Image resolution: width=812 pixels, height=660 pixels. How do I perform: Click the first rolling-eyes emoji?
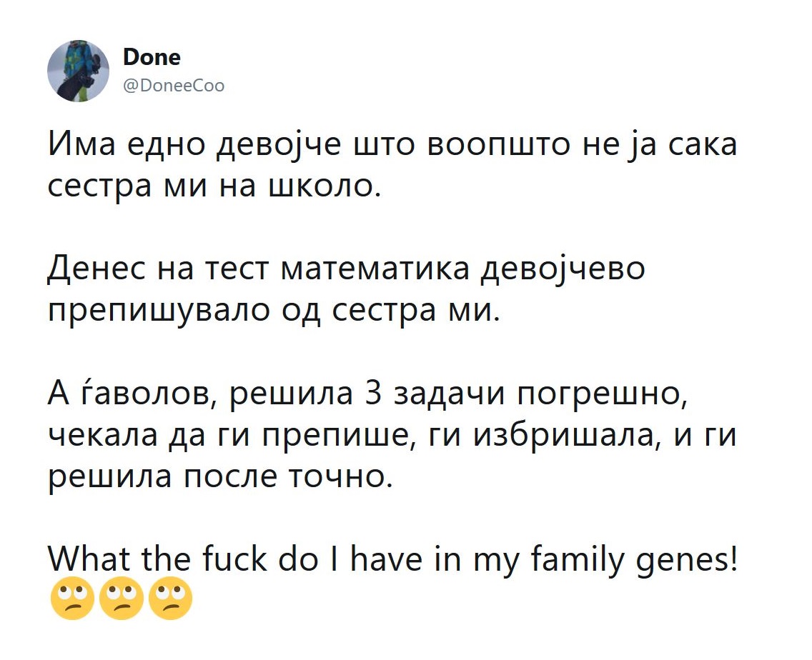pos(72,599)
